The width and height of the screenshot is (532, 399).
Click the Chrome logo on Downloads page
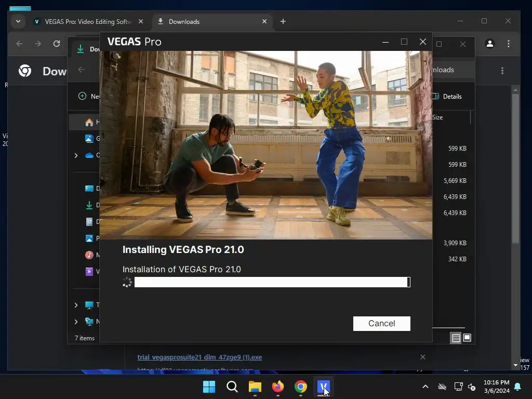click(x=25, y=71)
